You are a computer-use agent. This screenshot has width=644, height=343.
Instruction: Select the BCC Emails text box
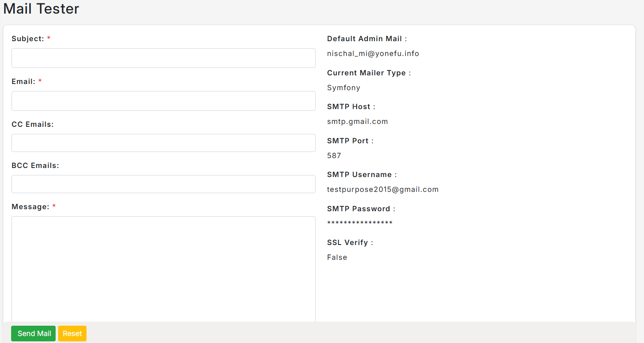(164, 184)
